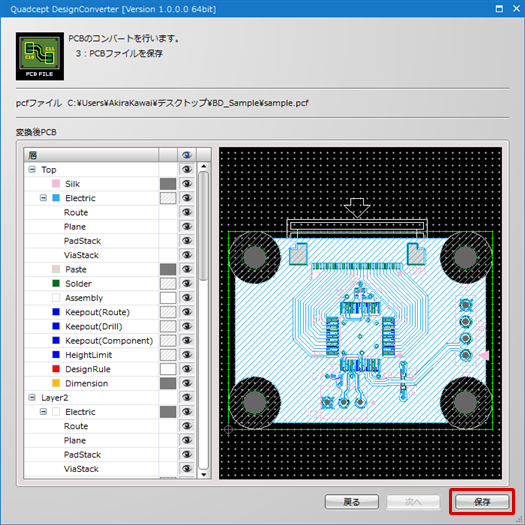Image resolution: width=525 pixels, height=525 pixels.
Task: Click the gray fill pattern box for Dimension
Action: [168, 383]
